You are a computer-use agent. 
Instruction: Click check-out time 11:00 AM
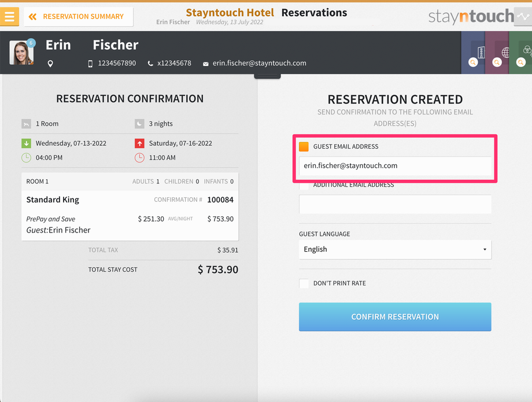point(162,158)
